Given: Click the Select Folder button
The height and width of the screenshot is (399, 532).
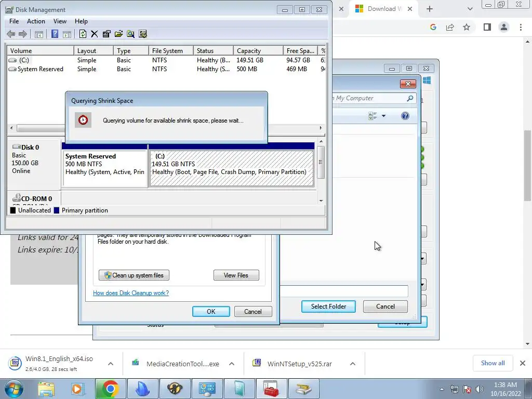Looking at the screenshot, I should pyautogui.click(x=328, y=307).
